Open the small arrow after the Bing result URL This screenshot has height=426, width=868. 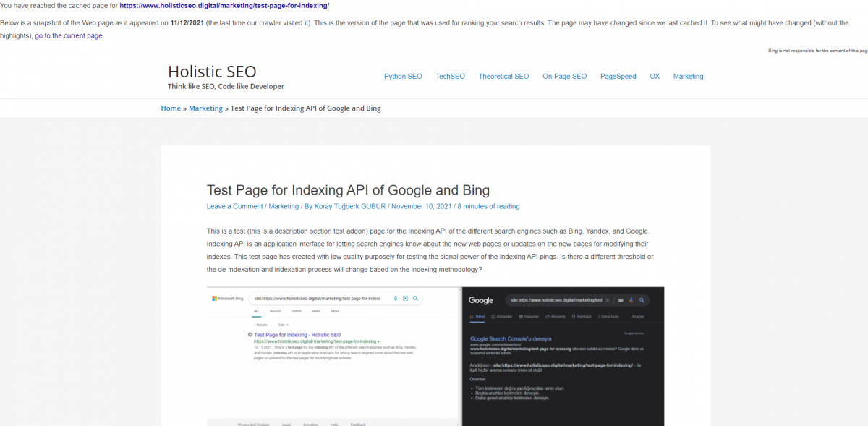[378, 341]
